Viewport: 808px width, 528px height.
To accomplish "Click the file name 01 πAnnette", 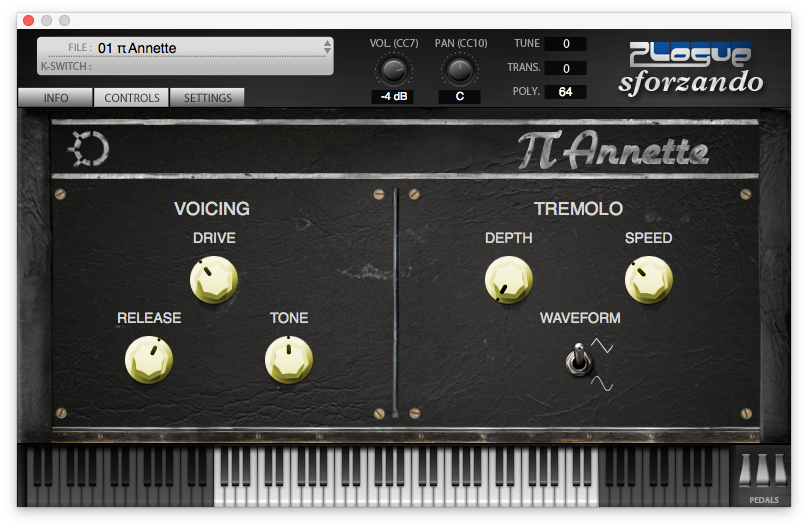I will [137, 48].
